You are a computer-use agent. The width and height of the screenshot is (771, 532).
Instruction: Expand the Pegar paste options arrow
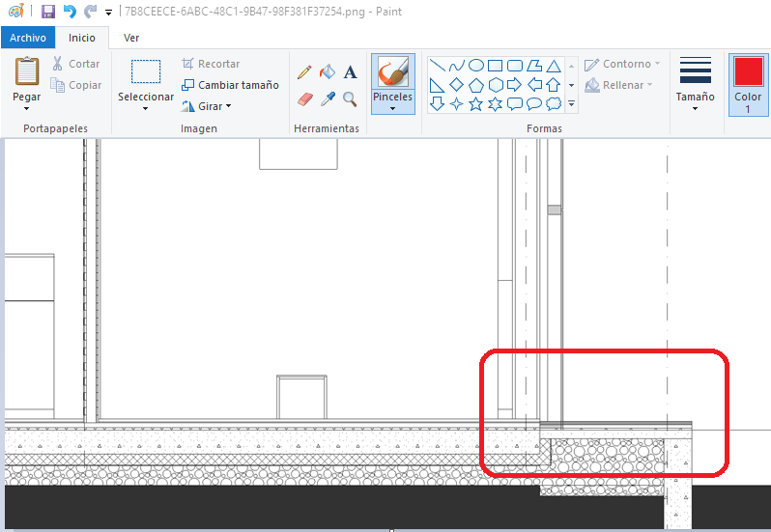pyautogui.click(x=26, y=108)
